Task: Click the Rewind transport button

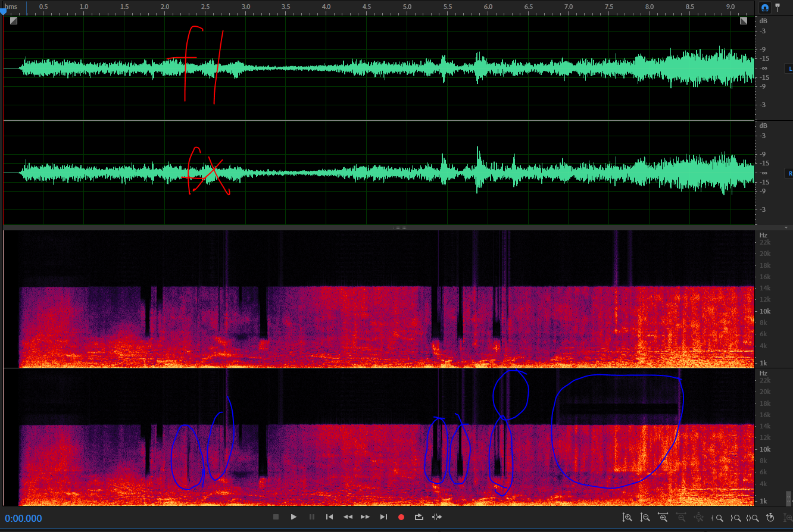Action: 348,517
